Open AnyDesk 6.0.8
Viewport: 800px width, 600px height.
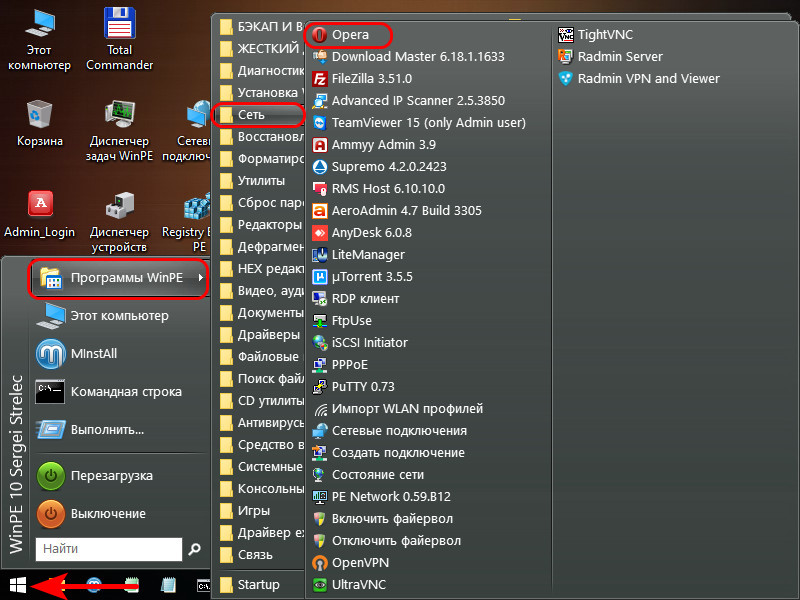click(x=362, y=232)
